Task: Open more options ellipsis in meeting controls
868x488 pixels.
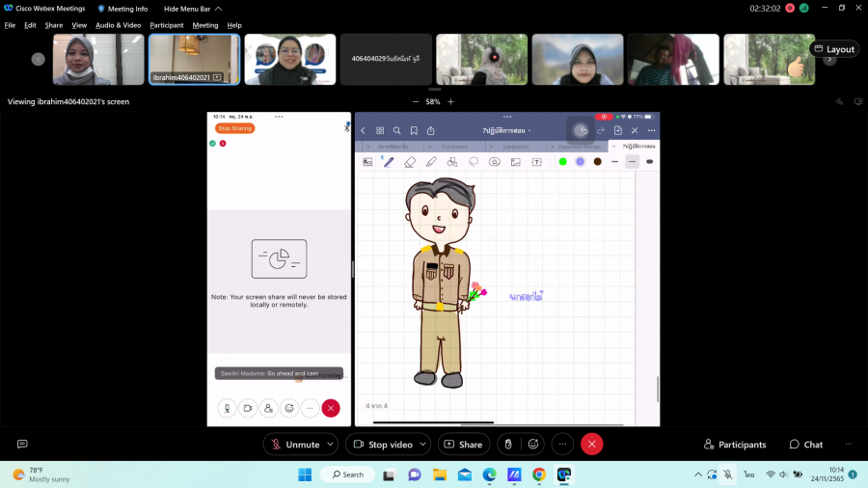Action: 562,445
